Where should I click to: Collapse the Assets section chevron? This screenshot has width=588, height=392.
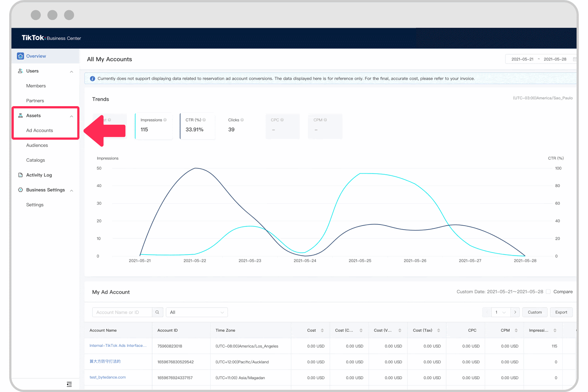[71, 116]
